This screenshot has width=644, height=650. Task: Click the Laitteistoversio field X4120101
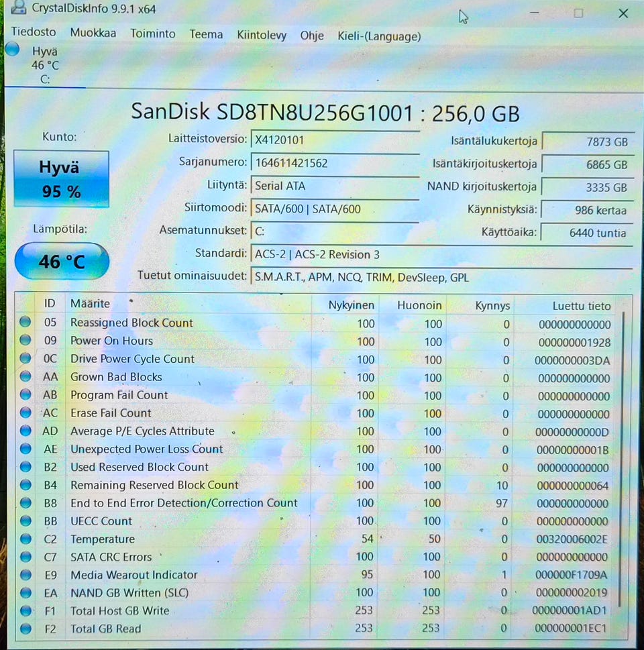click(x=335, y=140)
